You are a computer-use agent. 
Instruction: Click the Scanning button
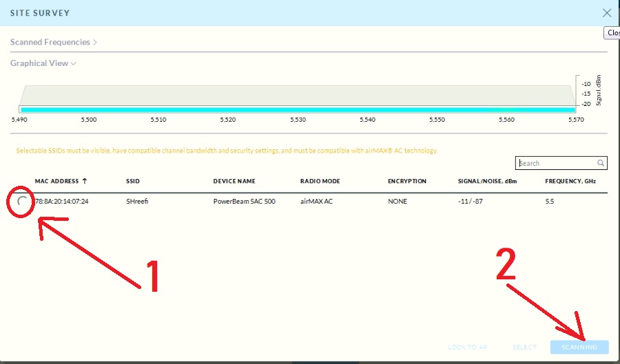click(x=579, y=347)
